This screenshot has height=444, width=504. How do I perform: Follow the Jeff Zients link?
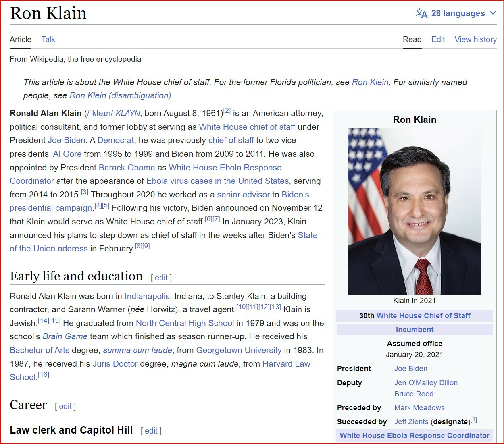(411, 422)
